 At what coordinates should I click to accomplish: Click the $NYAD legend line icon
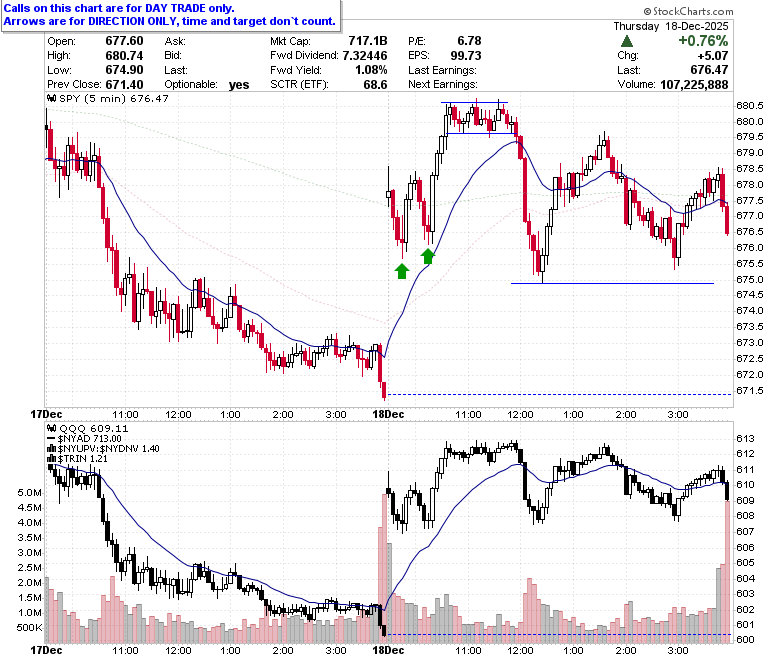click(51, 439)
